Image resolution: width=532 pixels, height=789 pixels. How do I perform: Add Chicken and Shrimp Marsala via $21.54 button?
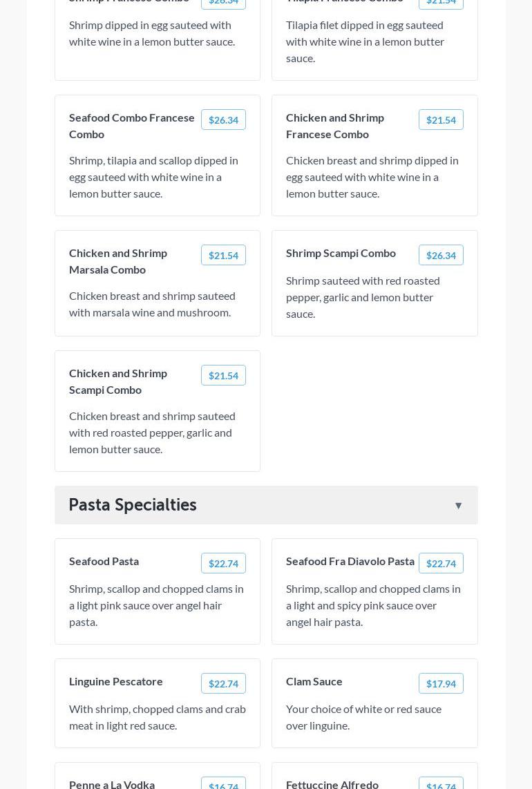click(223, 256)
